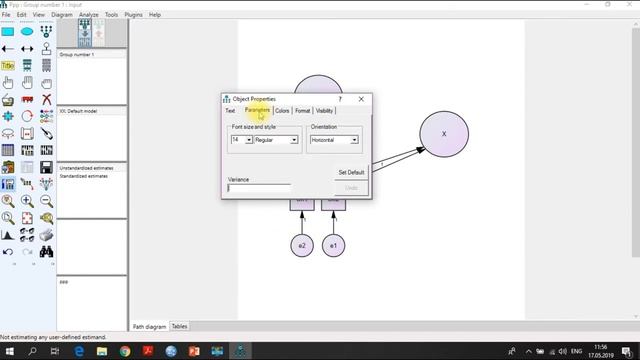Click the help question mark in Object Properties
The height and width of the screenshot is (360, 640).
point(340,99)
